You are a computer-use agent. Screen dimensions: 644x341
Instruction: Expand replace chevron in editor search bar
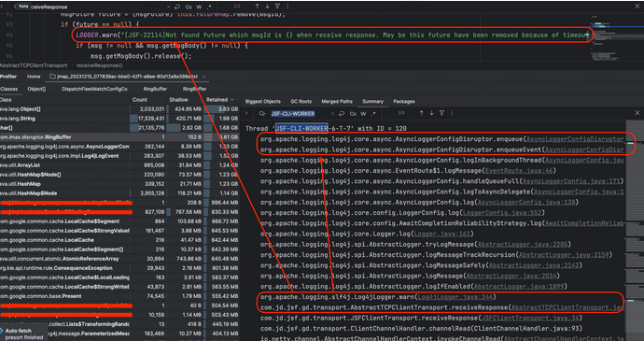[3, 7]
